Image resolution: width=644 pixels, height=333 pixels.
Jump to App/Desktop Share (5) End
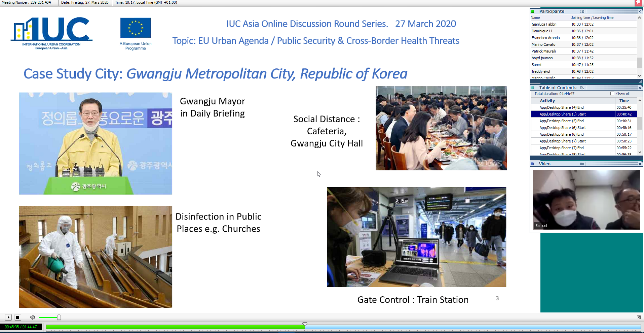point(561,121)
